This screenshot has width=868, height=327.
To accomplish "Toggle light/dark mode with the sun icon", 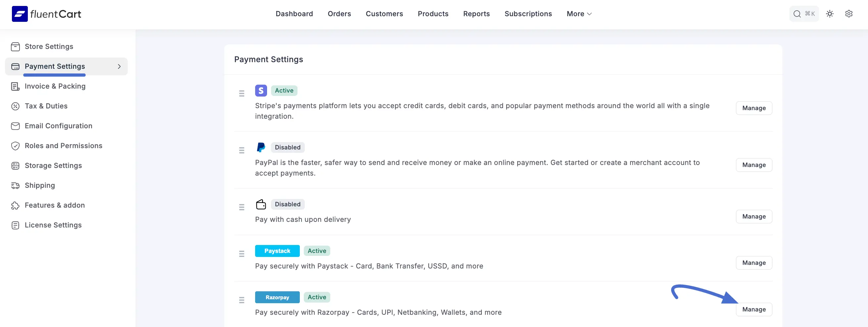I will coord(830,14).
